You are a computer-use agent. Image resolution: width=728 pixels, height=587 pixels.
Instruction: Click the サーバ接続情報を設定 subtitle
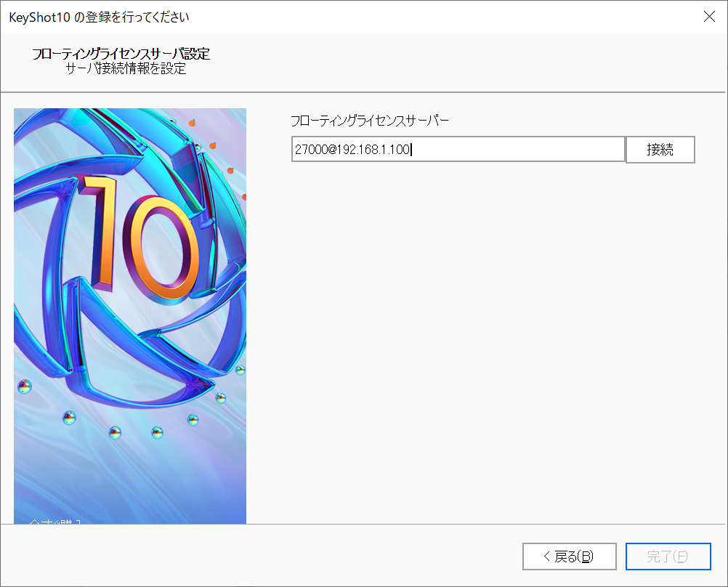click(x=126, y=69)
